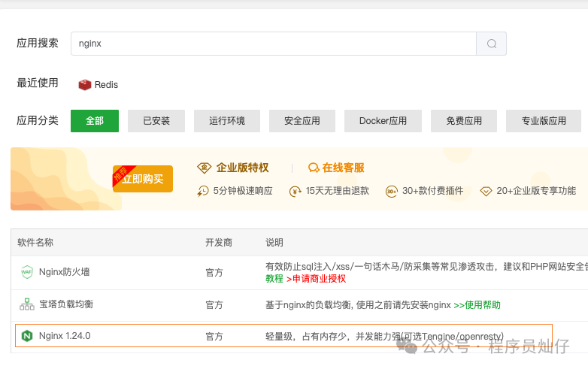This screenshot has width=588, height=369.
Task: Click the 20+企业版专享功能 text
Action: tap(536, 191)
